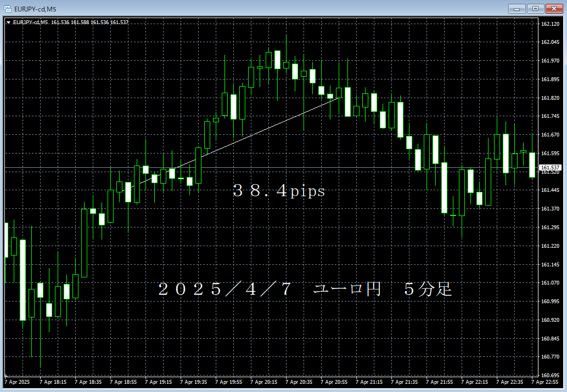Click the 7 Apr 18:55 time label
Image resolution: width=567 pixels, height=392 pixels.
[123, 382]
